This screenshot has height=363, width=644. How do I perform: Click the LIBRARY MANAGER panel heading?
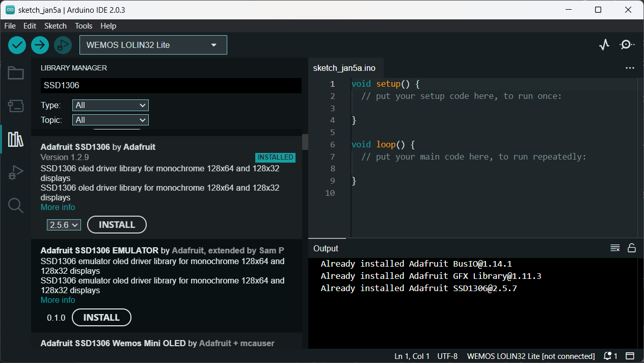pyautogui.click(x=74, y=68)
